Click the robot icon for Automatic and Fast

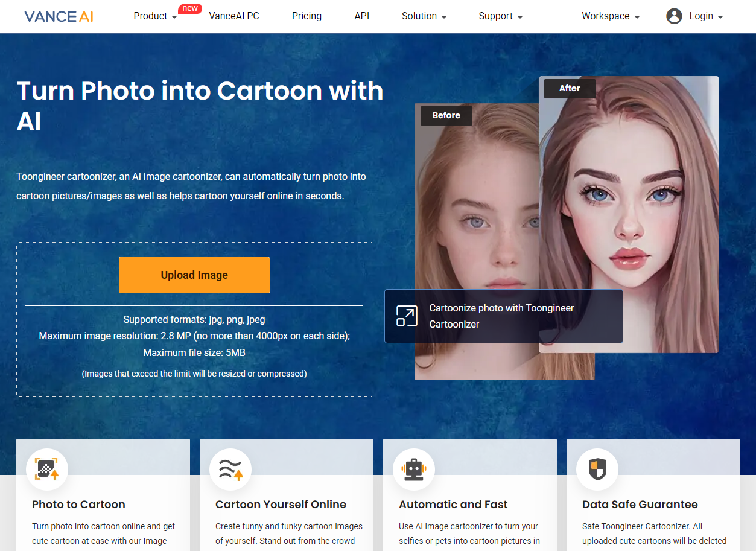414,469
